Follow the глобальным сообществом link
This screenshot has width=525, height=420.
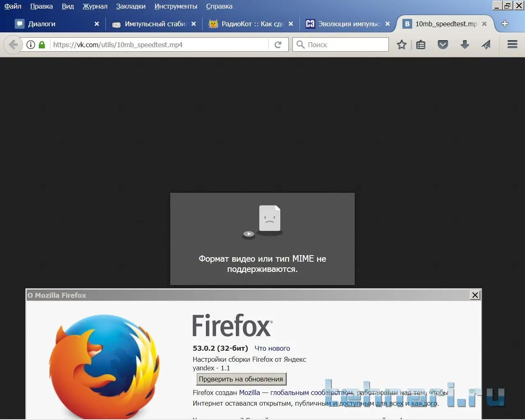311,393
